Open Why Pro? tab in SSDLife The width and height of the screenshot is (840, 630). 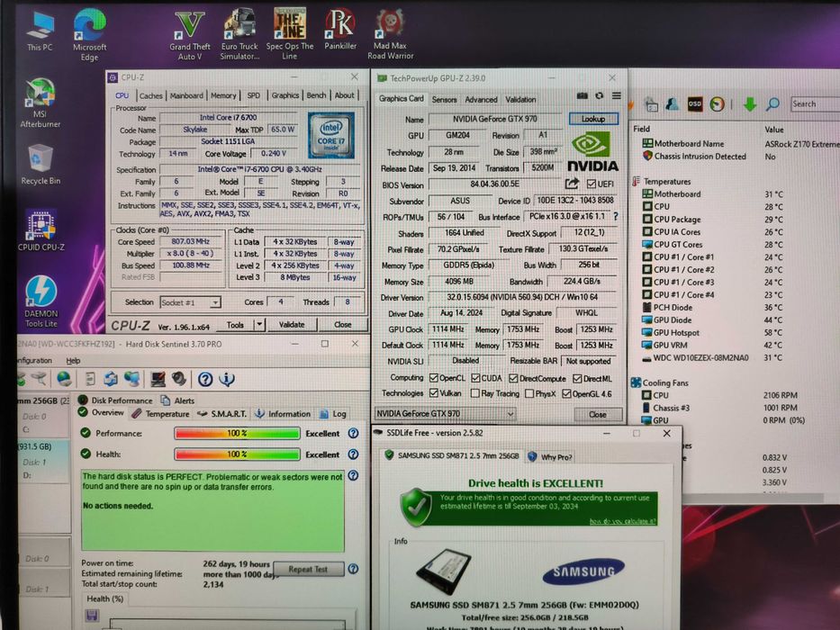click(x=551, y=456)
